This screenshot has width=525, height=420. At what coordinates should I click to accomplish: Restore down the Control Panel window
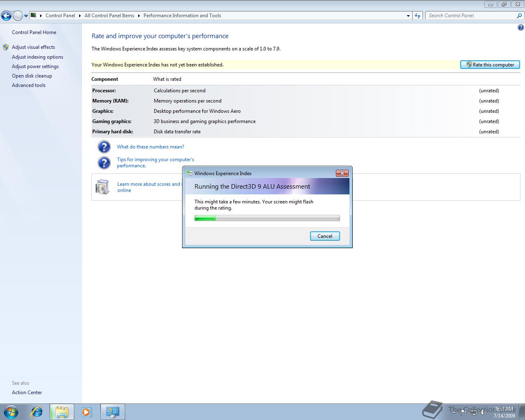coord(504,5)
